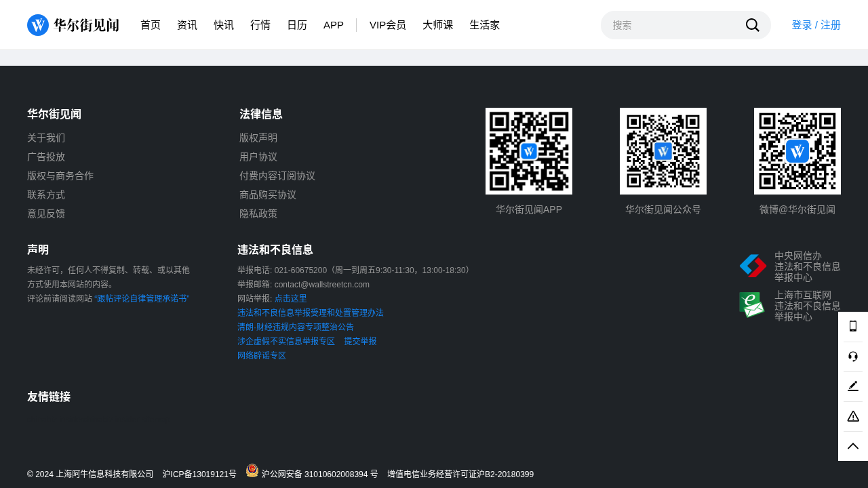Click the warning triangle report icon

(x=853, y=416)
